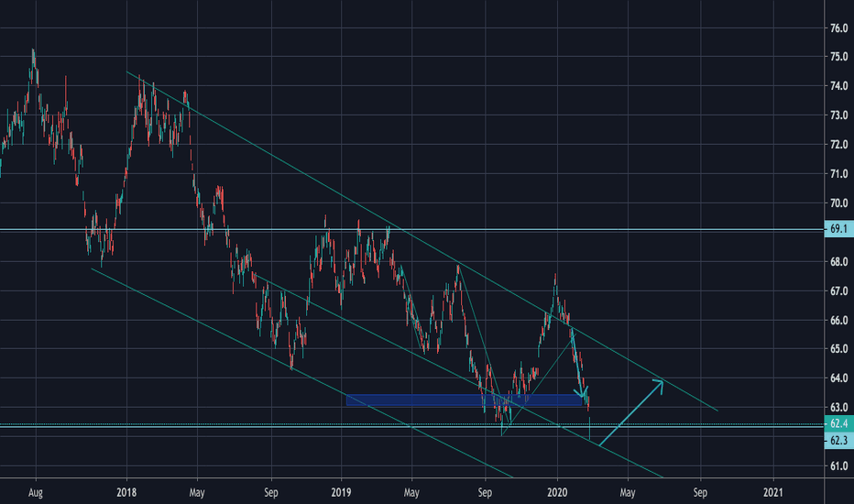Screen dimensions: 854x504
Task: Click the 74.0 price axis value
Action: click(x=838, y=86)
